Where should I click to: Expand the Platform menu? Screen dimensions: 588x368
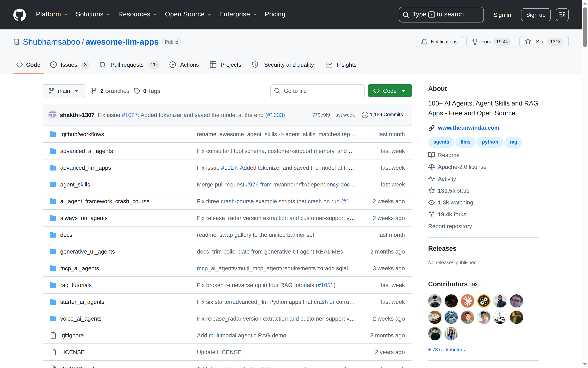[52, 14]
